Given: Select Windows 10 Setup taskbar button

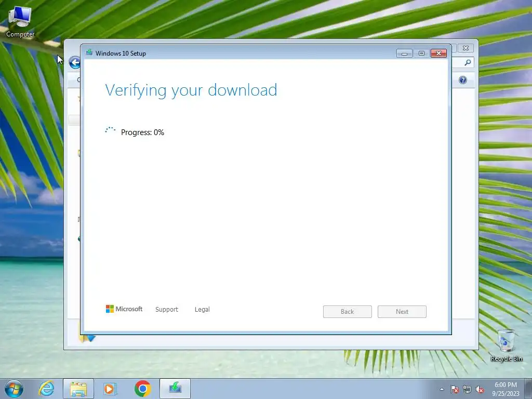Looking at the screenshot, I should pyautogui.click(x=175, y=389).
